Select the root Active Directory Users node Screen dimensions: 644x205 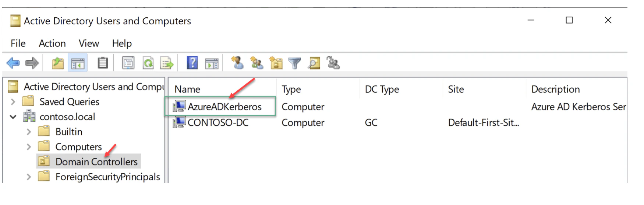pyautogui.click(x=93, y=87)
